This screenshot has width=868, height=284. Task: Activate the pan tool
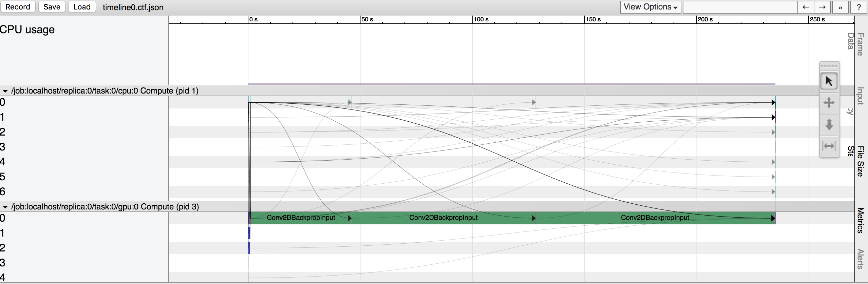[829, 103]
